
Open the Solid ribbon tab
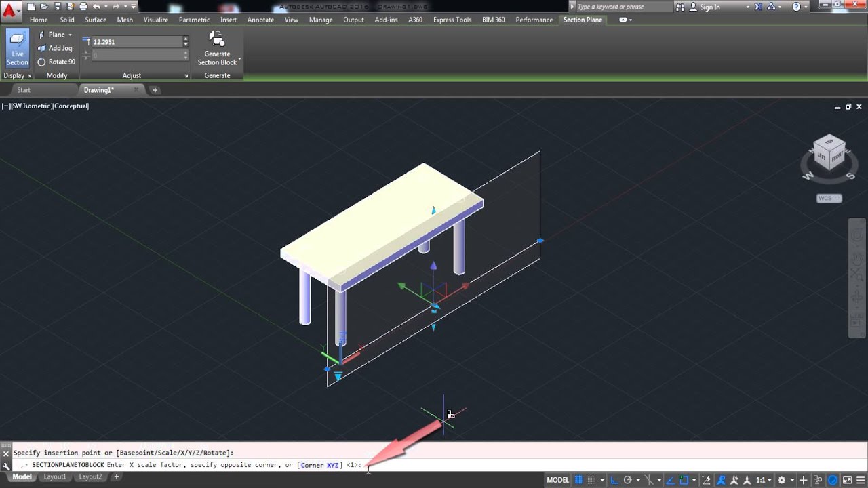pos(67,20)
